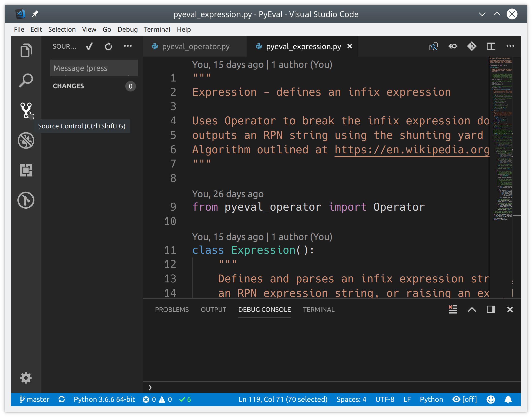Image resolution: width=532 pixels, height=417 pixels.
Task: Open editor more actions menu
Action: coord(510,46)
